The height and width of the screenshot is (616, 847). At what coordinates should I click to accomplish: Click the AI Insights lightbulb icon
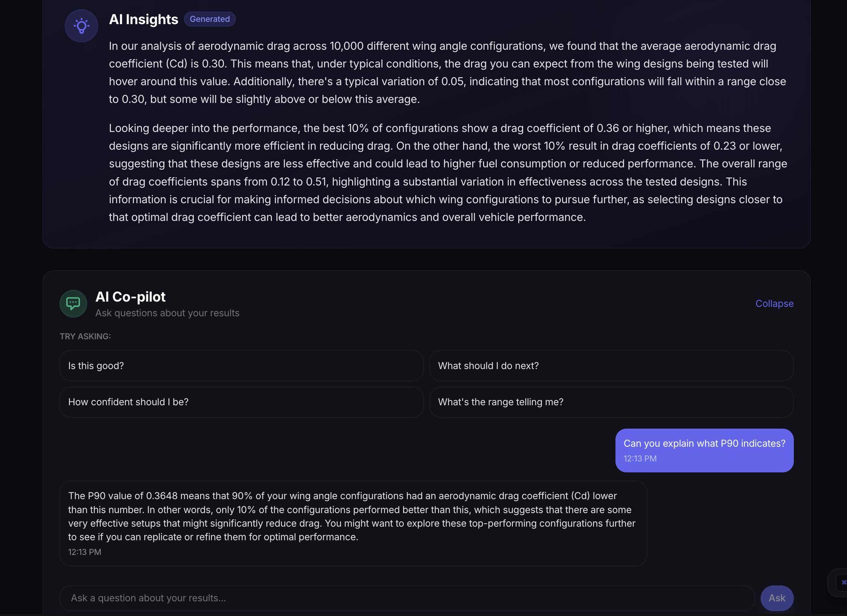(x=81, y=26)
